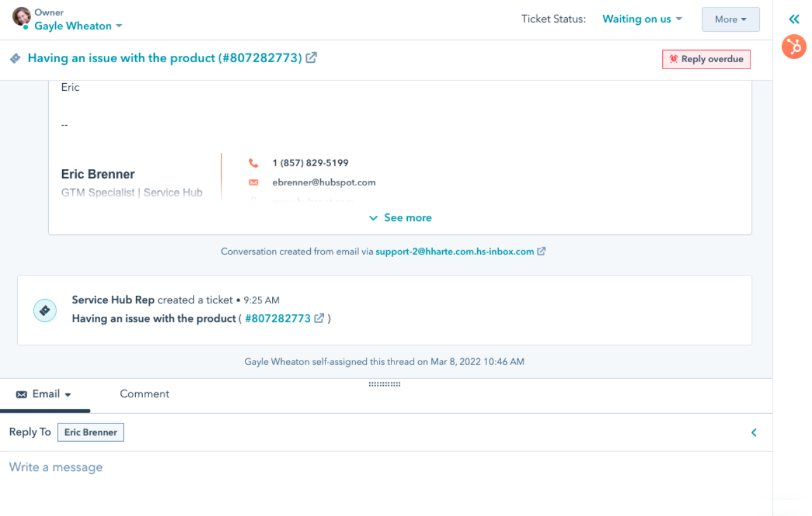Image resolution: width=812 pixels, height=516 pixels.
Task: Click the editor resize drag handle
Action: 384,384
